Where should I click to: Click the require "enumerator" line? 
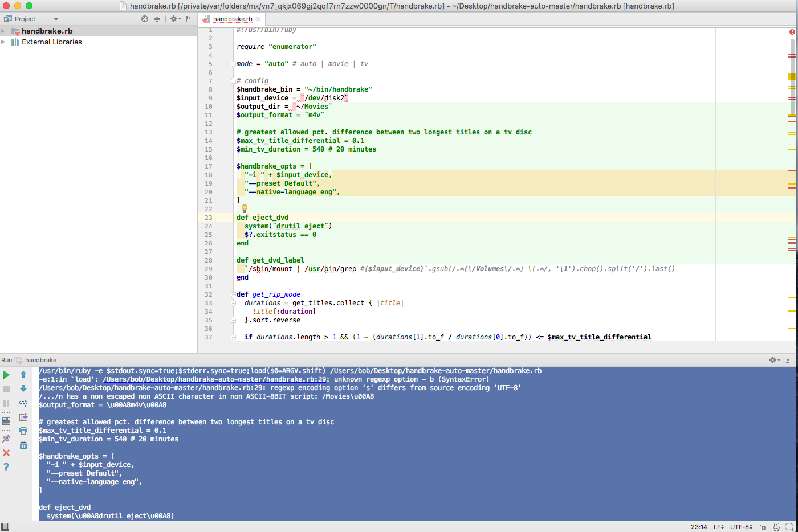(x=276, y=47)
